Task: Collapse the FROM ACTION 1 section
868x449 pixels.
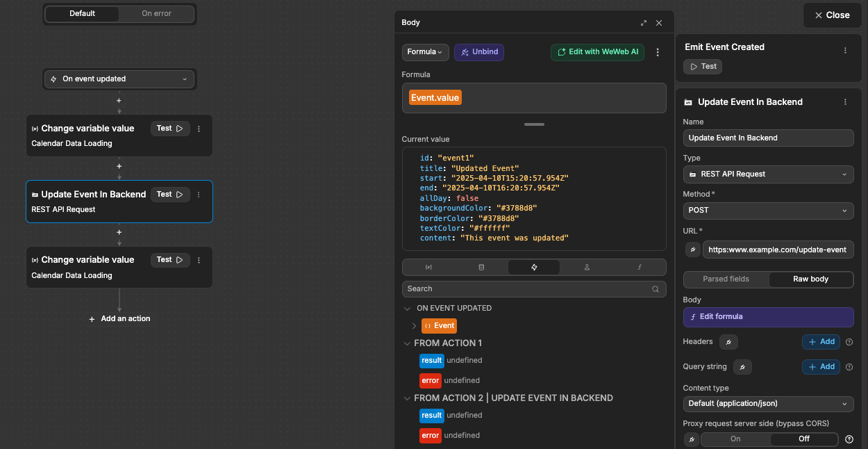Action: [408, 343]
